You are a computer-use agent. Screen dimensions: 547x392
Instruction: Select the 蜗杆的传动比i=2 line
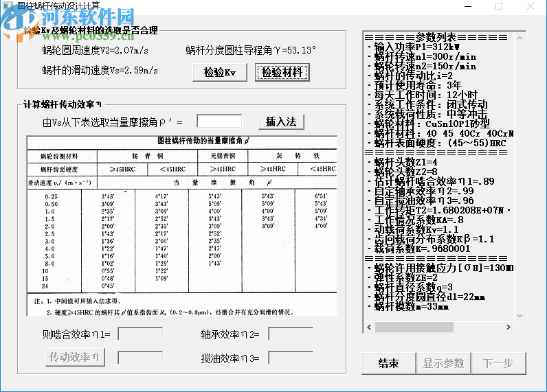(410, 76)
